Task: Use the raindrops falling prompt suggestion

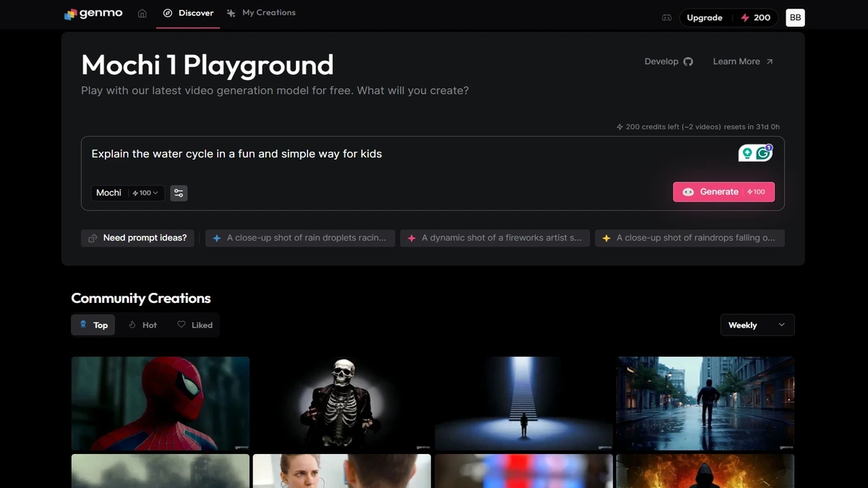Action: pyautogui.click(x=689, y=238)
